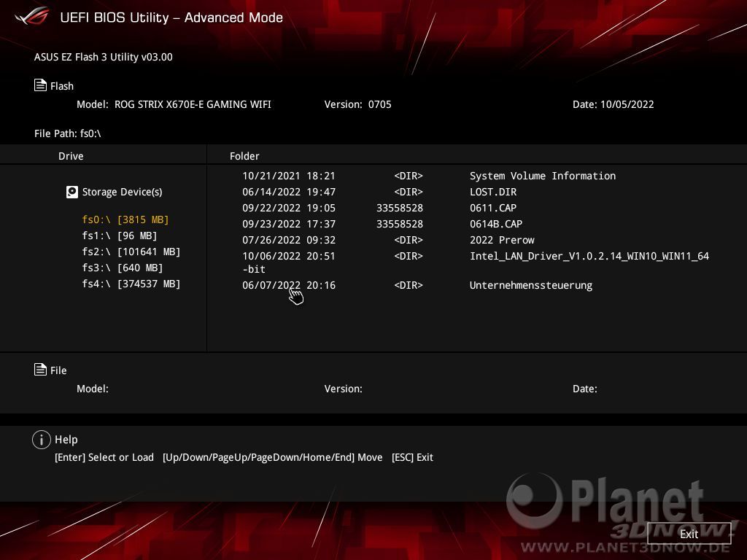
Task: Click the Storage Device(s) disk icon
Action: coord(72,192)
